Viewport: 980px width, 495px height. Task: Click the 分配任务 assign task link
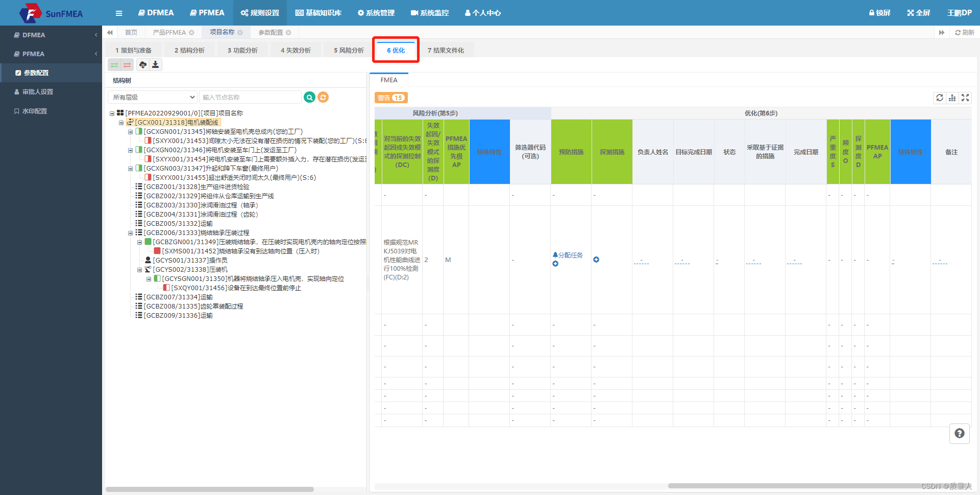click(568, 255)
